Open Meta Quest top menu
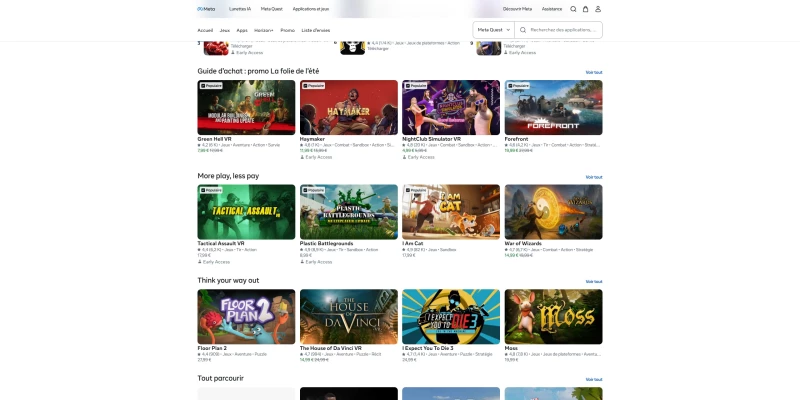 point(271,9)
